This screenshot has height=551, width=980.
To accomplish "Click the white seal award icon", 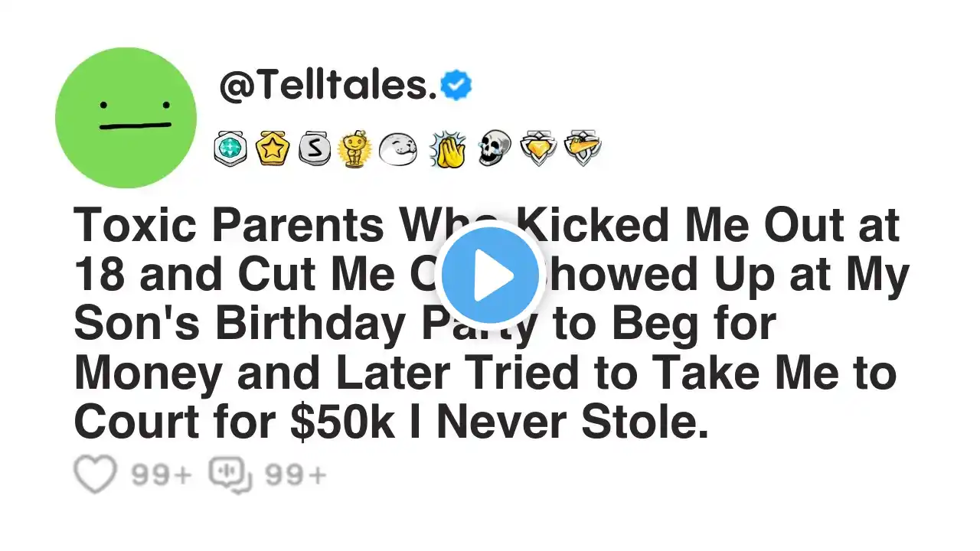I will (x=399, y=148).
